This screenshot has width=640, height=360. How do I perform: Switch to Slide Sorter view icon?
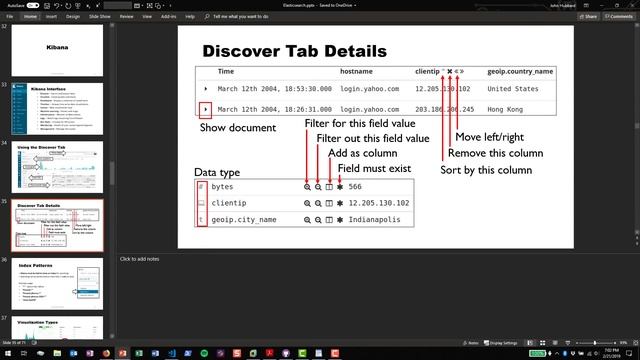(542, 343)
